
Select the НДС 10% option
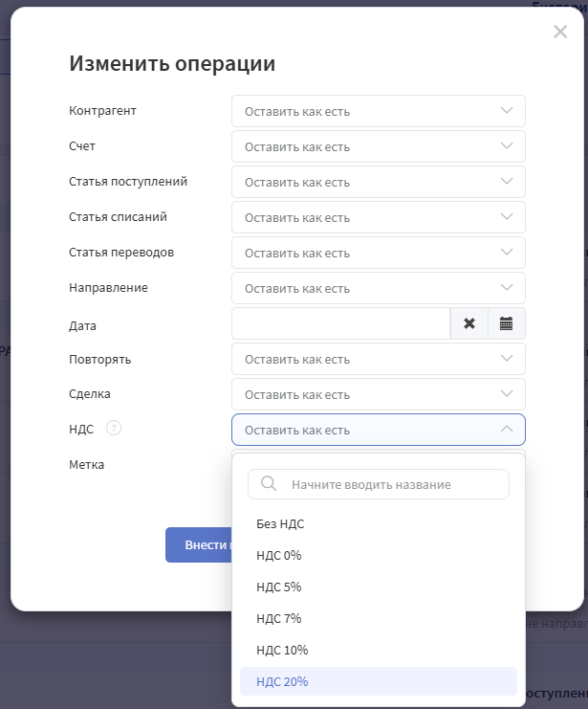(x=282, y=650)
